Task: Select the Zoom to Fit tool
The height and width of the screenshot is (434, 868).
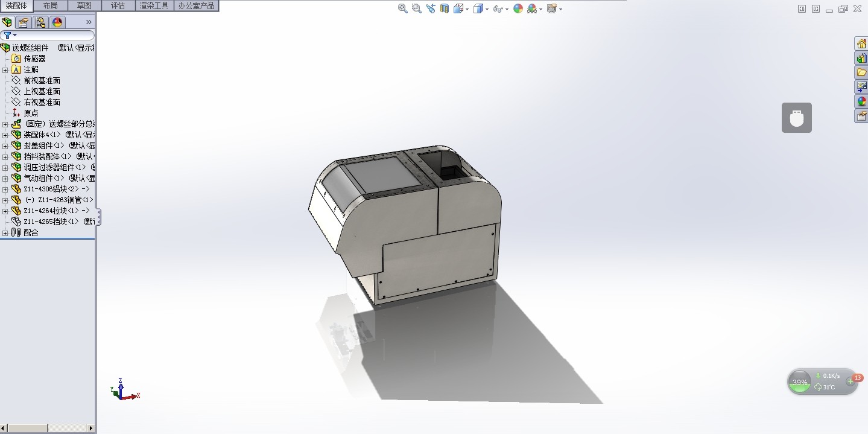Action: 401,8
